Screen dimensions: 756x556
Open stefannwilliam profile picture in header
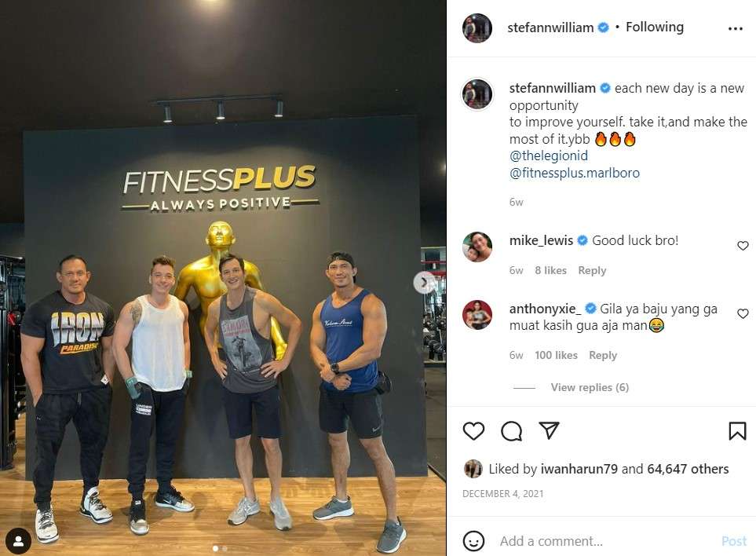click(477, 28)
